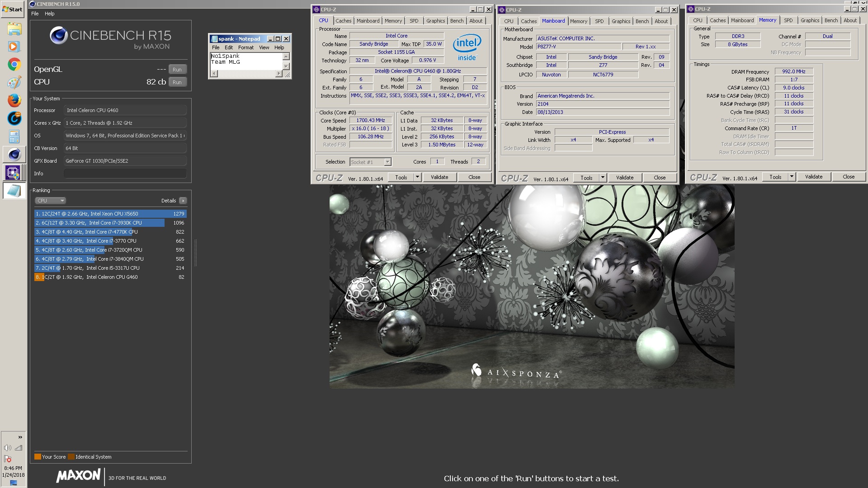Viewport: 868px width, 488px height.
Task: Show hidden tray icons chevron
Action: click(20, 437)
